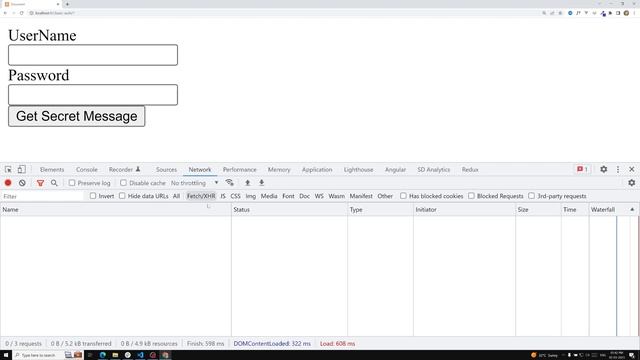Screen dimensions: 640x360
Task: Enable Preserve log checkbox
Action: (x=72, y=183)
